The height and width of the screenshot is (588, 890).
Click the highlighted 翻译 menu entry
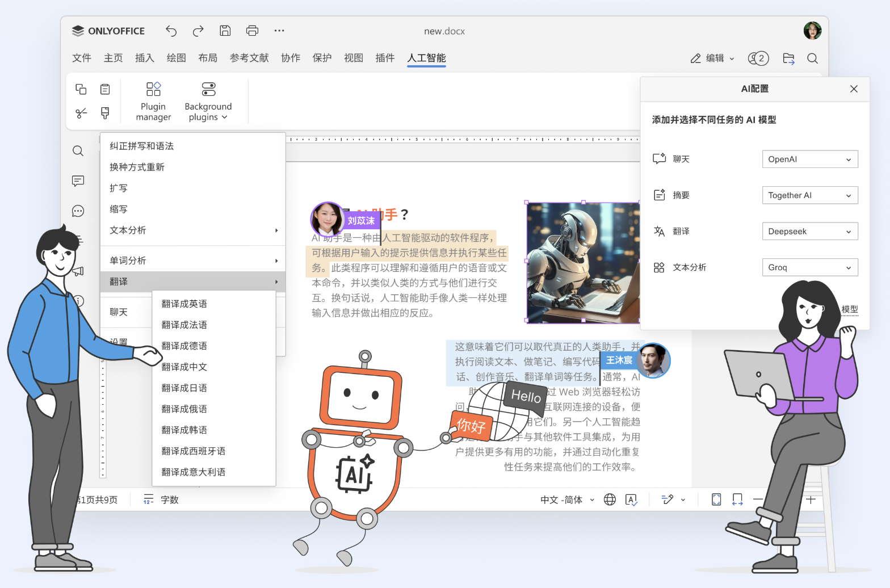pos(193,282)
